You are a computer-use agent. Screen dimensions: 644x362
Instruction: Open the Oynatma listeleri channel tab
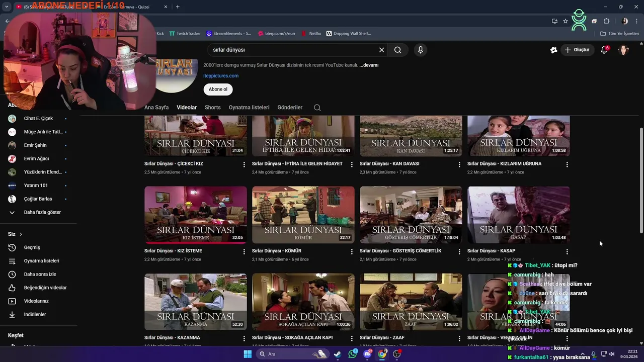[249, 108]
